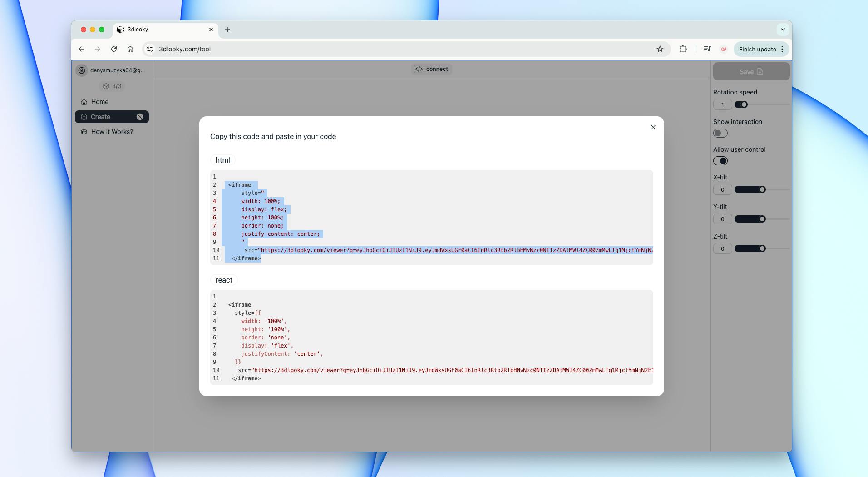
Task: Click the red profile icon in toolbar
Action: coord(724,49)
